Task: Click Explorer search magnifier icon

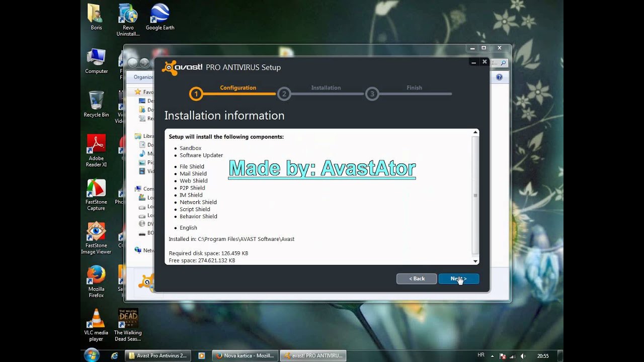Action: pyautogui.click(x=503, y=63)
